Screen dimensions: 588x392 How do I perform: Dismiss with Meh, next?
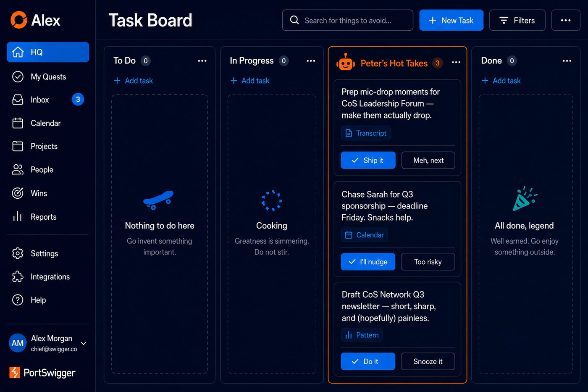point(428,160)
